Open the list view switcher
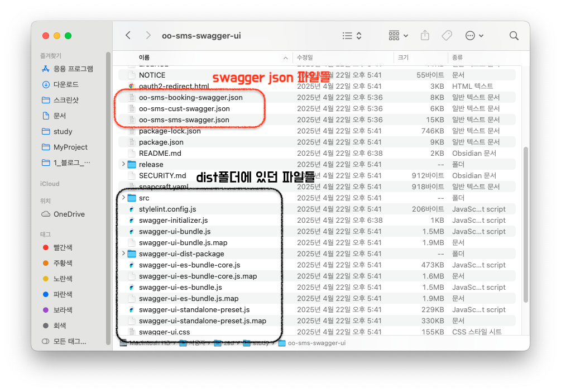 pyautogui.click(x=352, y=36)
